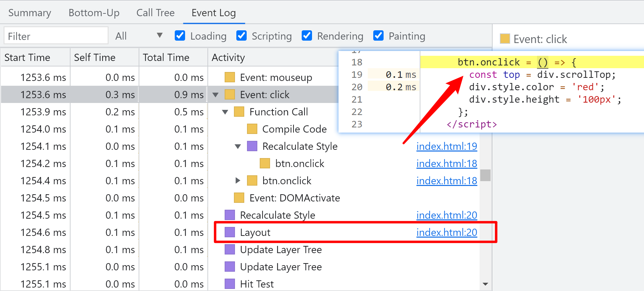Image resolution: width=644 pixels, height=291 pixels.
Task: Open index.html:18 link at 1254.2 ms row
Action: pos(447,164)
